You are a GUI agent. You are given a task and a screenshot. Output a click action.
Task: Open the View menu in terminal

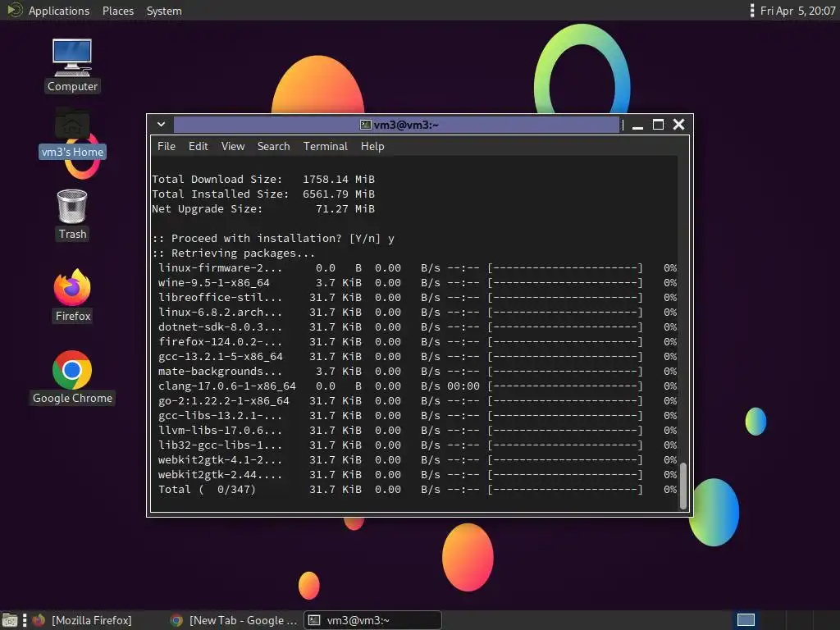click(x=233, y=146)
